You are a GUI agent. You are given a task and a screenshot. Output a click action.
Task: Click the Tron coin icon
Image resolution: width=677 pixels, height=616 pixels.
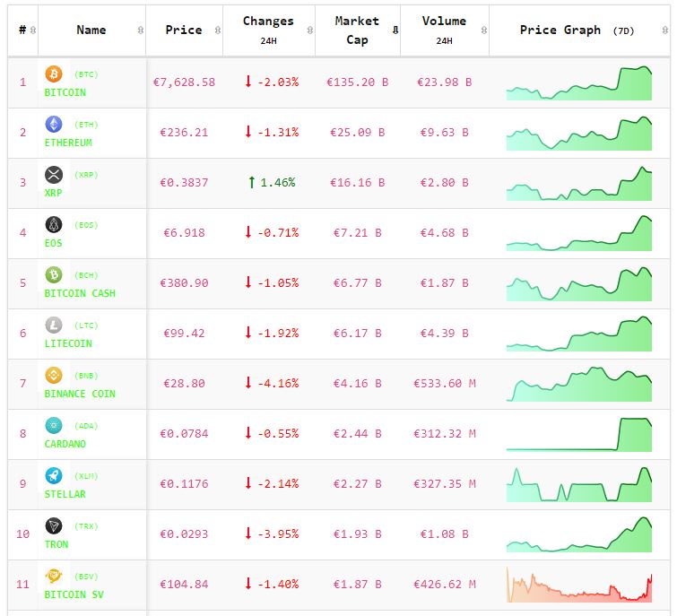pos(54,526)
